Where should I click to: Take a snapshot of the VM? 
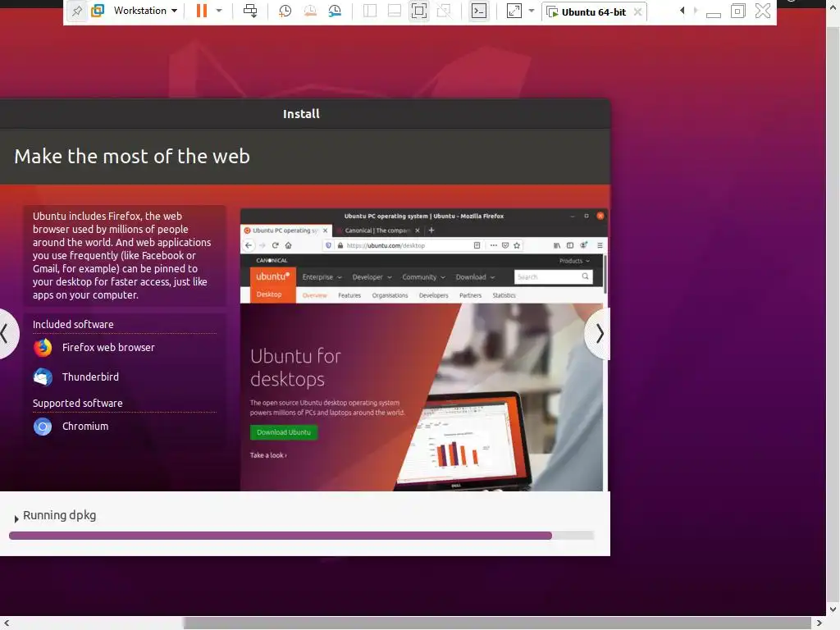click(285, 11)
